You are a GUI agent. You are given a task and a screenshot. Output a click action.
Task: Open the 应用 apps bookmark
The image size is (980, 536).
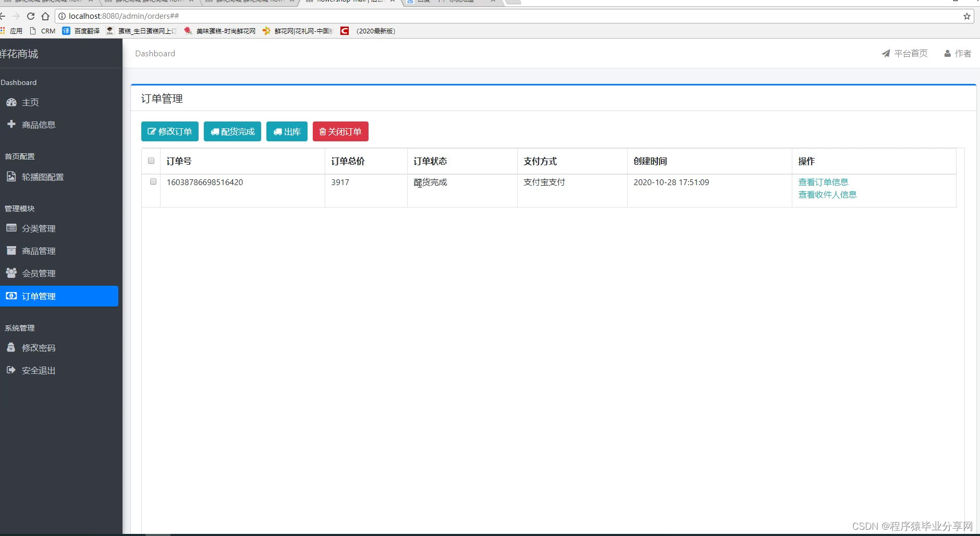click(11, 31)
